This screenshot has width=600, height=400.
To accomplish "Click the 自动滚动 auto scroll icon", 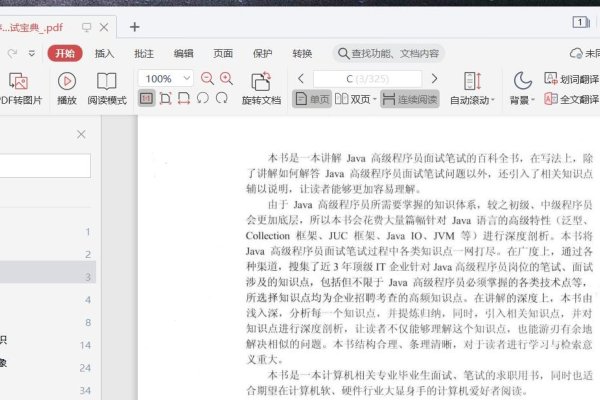I will tap(473, 81).
